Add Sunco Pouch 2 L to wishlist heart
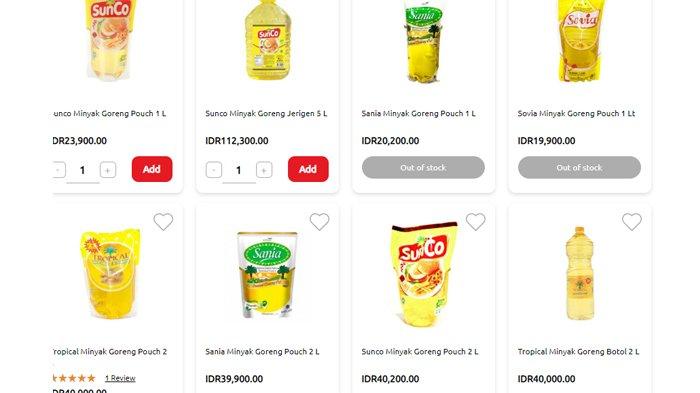The width and height of the screenshot is (700, 393). pyautogui.click(x=475, y=222)
